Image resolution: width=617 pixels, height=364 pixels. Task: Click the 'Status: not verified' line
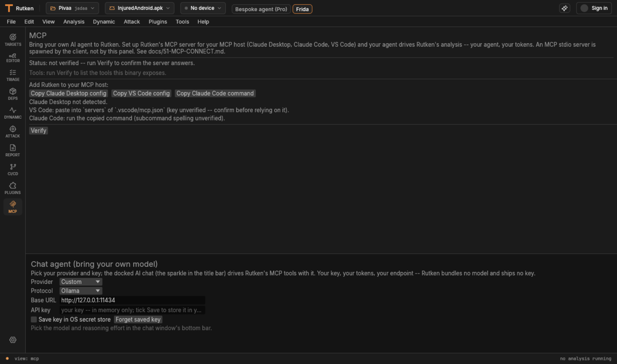pos(112,63)
